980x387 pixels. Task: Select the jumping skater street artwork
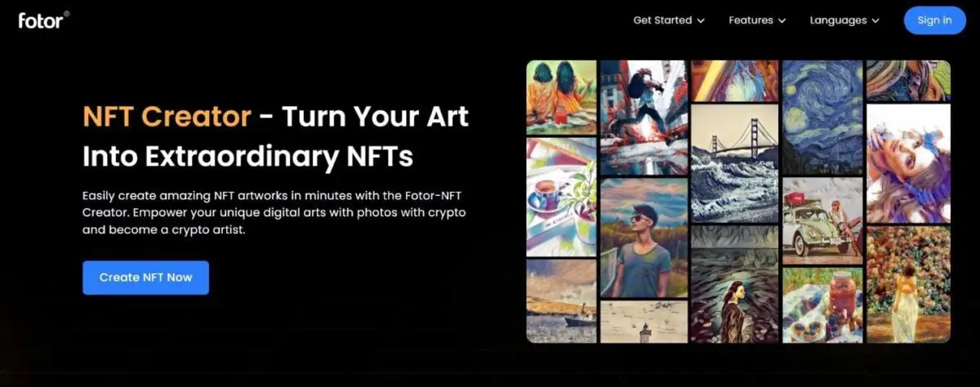(644, 118)
